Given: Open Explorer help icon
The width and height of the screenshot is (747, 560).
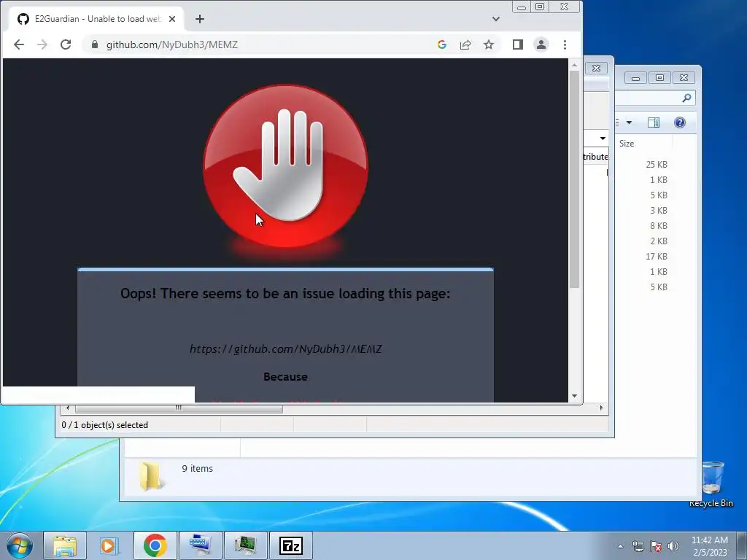Looking at the screenshot, I should [679, 122].
